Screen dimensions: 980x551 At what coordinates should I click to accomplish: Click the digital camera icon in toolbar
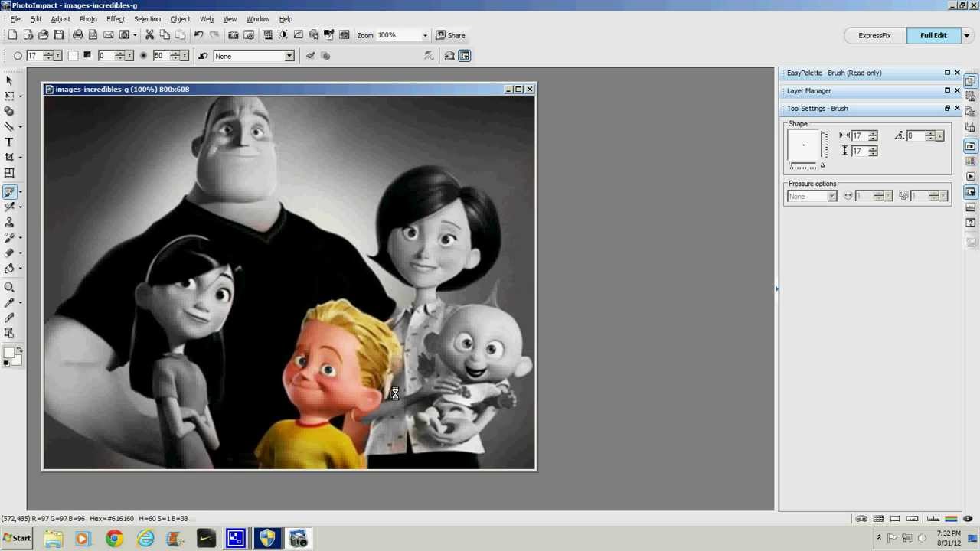[234, 35]
